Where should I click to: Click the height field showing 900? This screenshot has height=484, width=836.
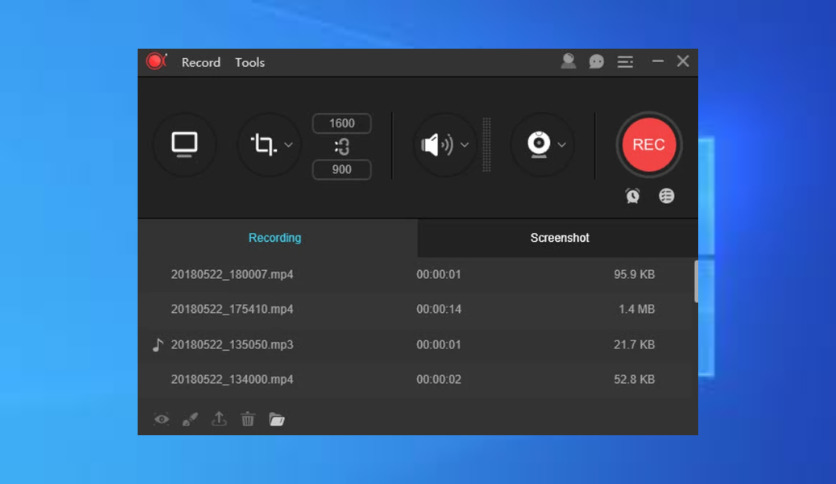pos(342,170)
